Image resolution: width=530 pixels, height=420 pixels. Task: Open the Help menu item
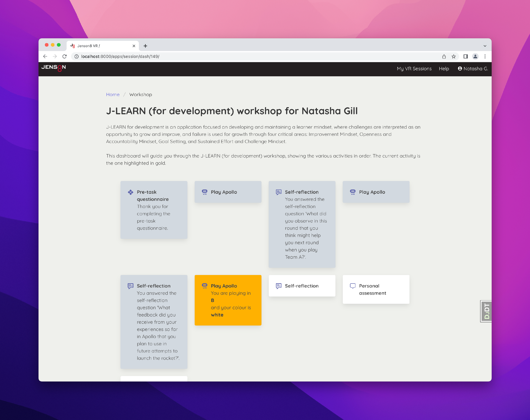444,69
